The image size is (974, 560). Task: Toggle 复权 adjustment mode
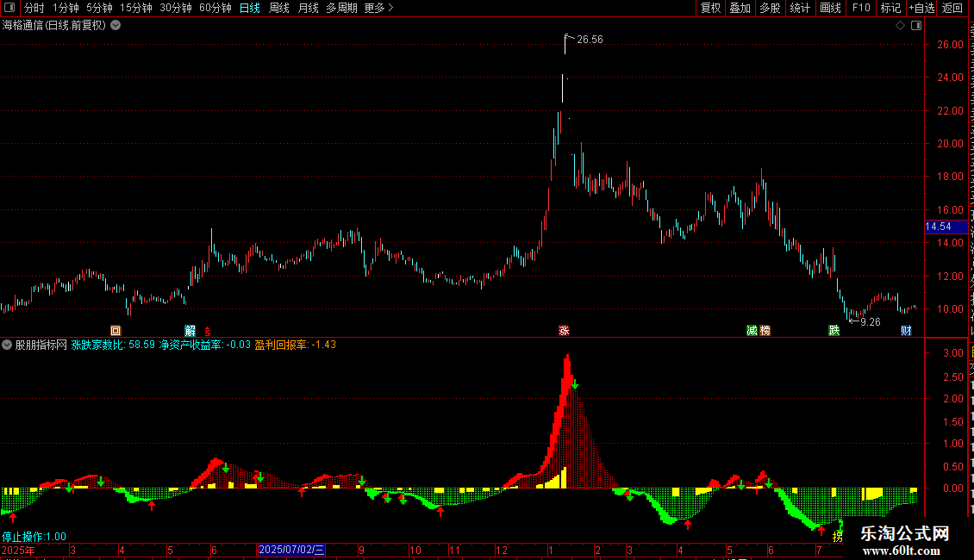pos(710,8)
